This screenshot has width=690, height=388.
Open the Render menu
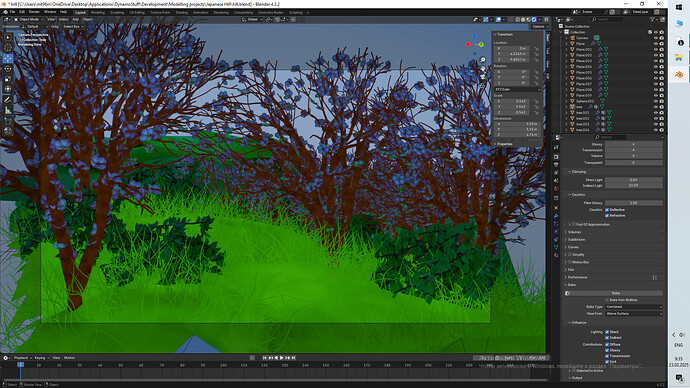click(34, 12)
